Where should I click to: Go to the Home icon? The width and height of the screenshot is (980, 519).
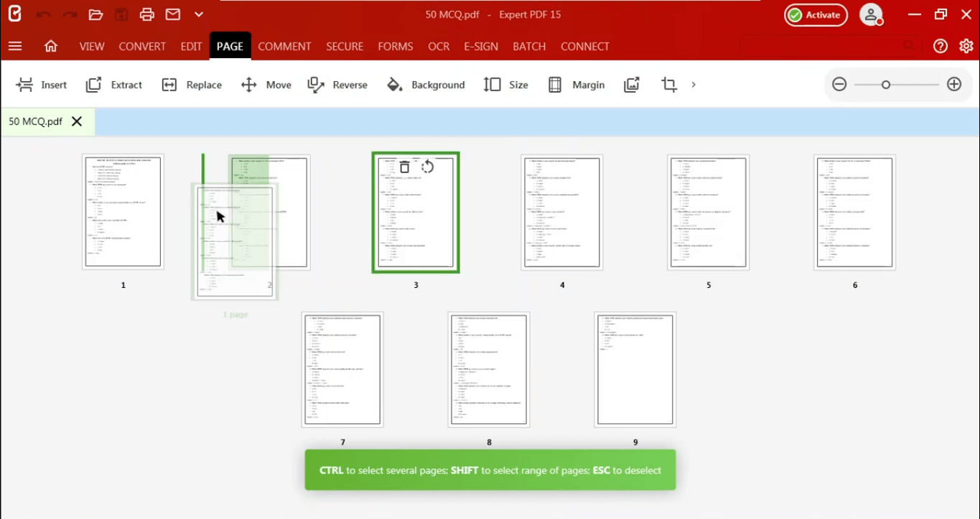pyautogui.click(x=51, y=46)
